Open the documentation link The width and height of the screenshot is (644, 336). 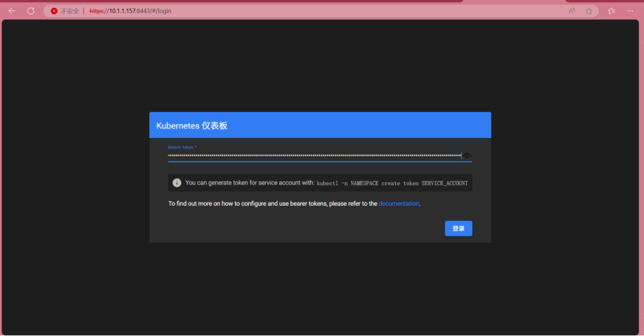click(399, 203)
